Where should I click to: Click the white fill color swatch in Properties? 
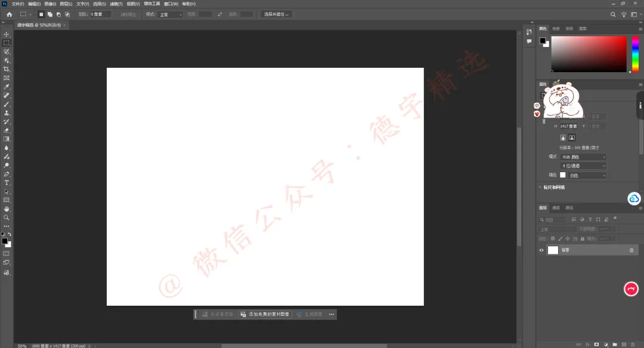tap(563, 175)
